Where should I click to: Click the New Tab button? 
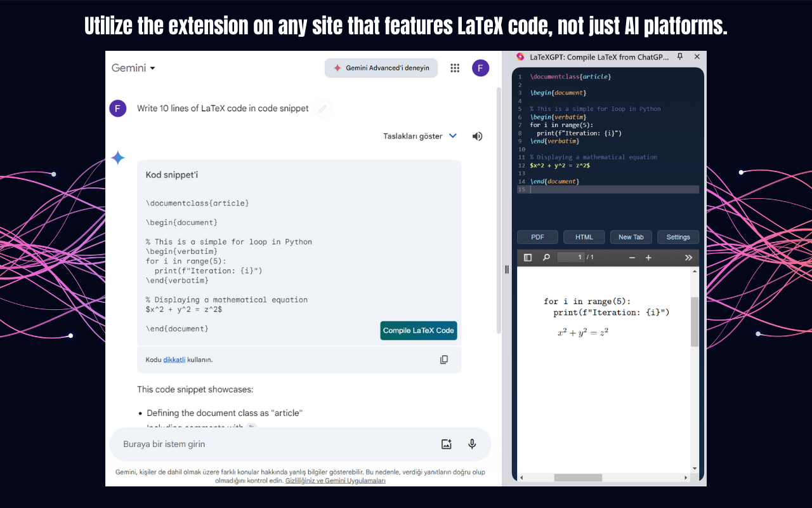[631, 237]
